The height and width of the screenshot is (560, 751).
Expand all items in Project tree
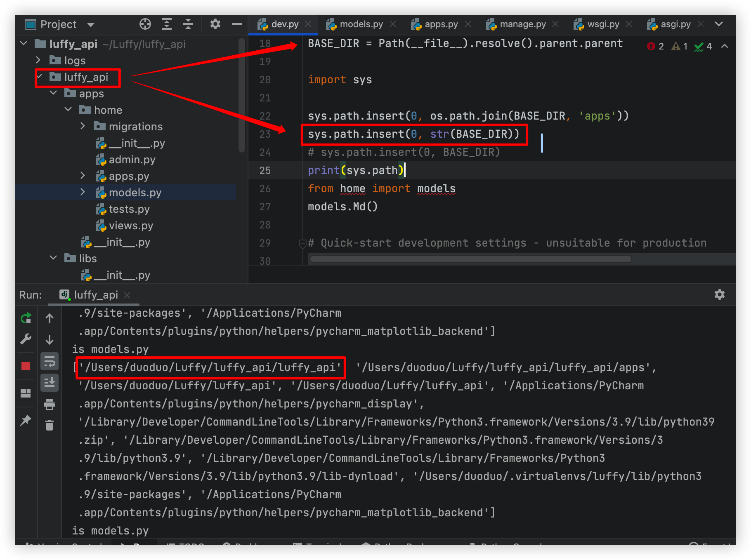pyautogui.click(x=167, y=24)
